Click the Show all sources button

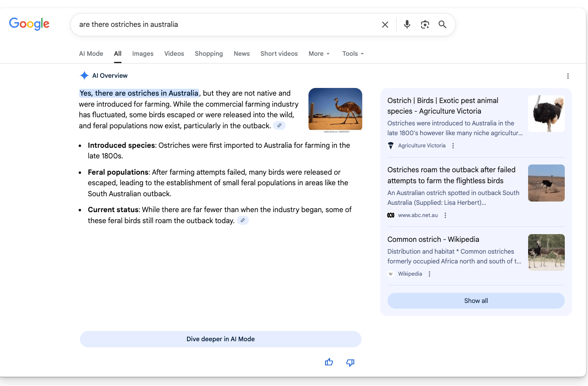(476, 300)
